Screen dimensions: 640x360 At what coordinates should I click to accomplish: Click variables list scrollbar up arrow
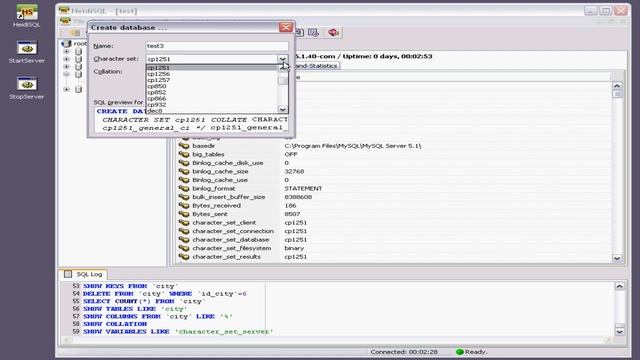tap(617, 86)
